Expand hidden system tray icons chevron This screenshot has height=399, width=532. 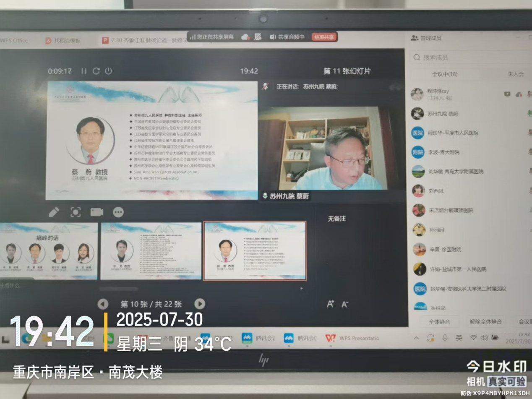(416, 337)
